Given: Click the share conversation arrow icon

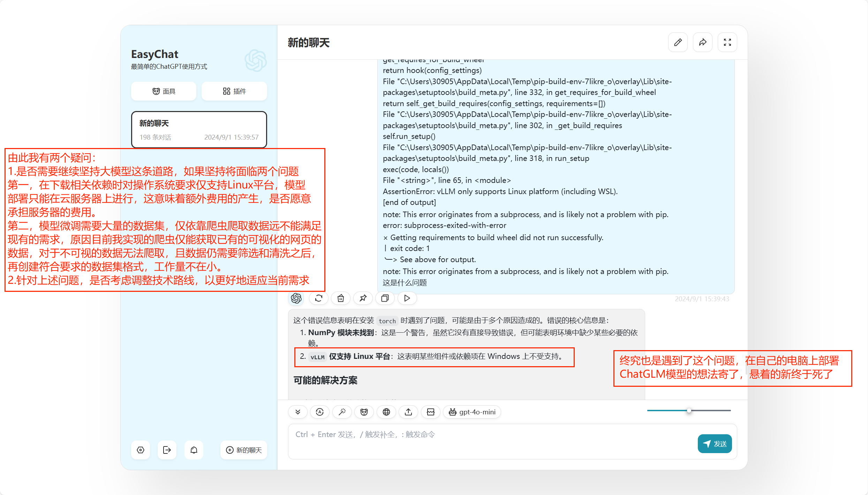Looking at the screenshot, I should (x=702, y=42).
